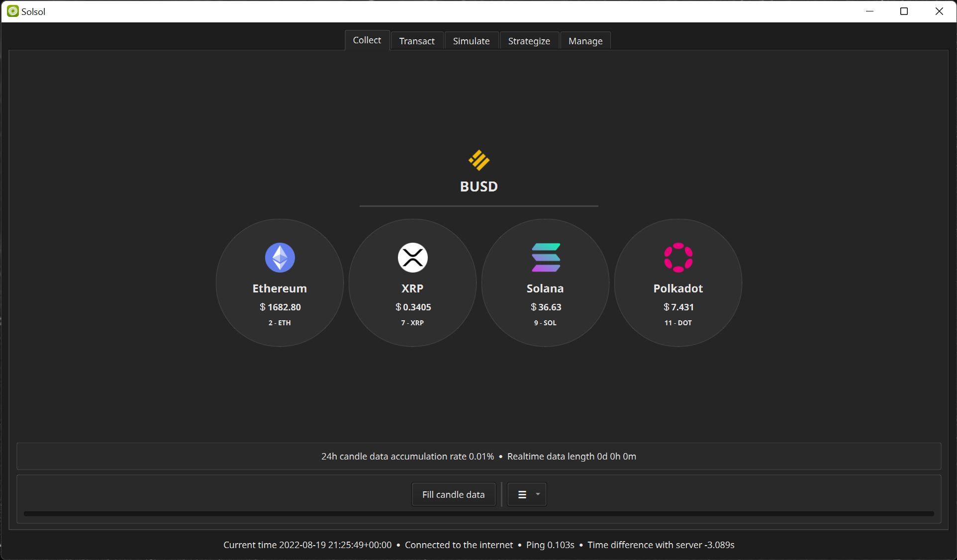The image size is (957, 560).
Task: Click the Solsol window title text
Action: point(33,11)
